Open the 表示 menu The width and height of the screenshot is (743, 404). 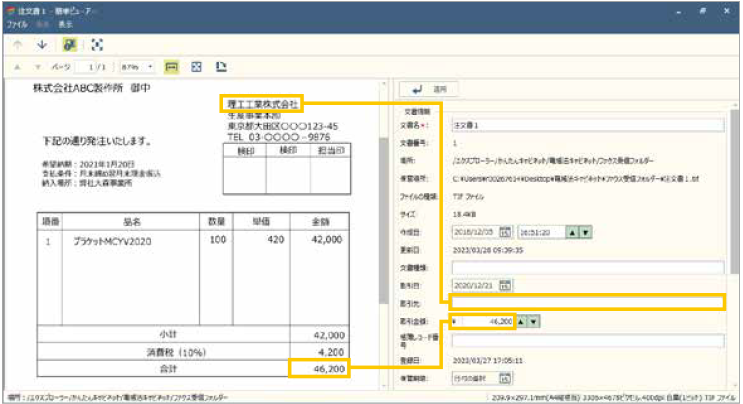[x=64, y=22]
